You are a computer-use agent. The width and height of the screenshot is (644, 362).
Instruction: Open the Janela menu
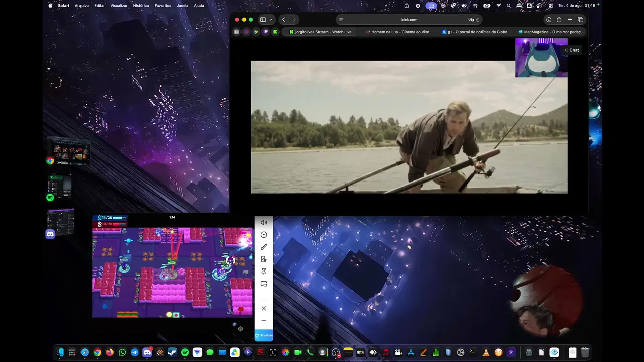click(183, 5)
